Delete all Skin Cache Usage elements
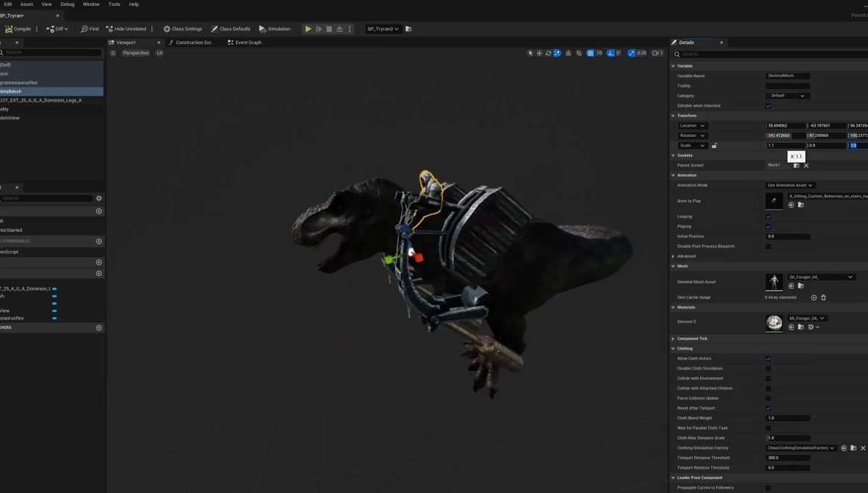Viewport: 868px width, 493px height. (x=824, y=297)
